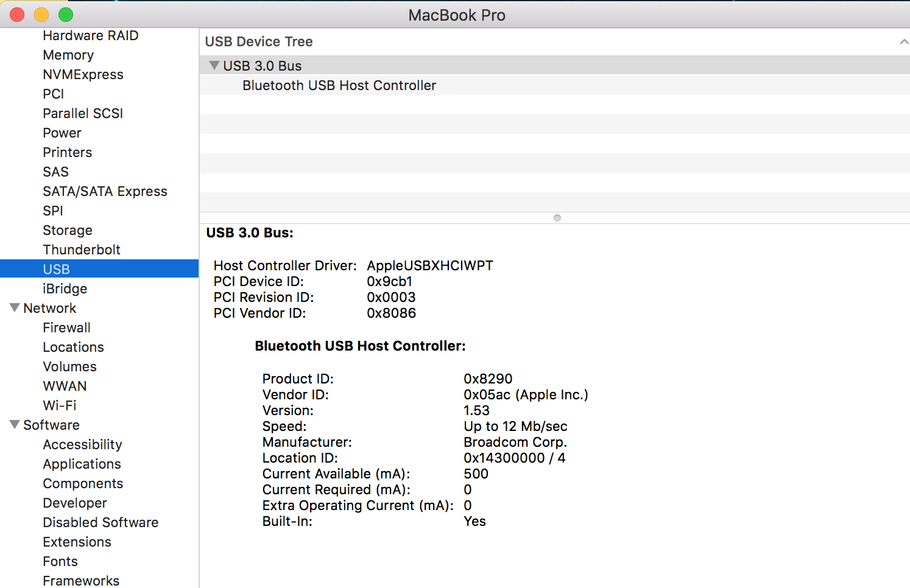The image size is (910, 588).
Task: Select Frameworks in the sidebar
Action: pos(81,581)
